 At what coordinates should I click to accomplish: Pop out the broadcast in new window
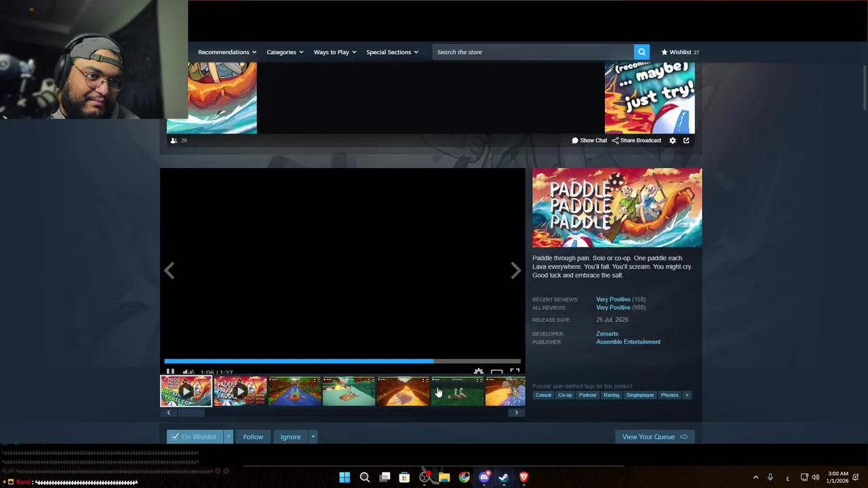coord(686,140)
